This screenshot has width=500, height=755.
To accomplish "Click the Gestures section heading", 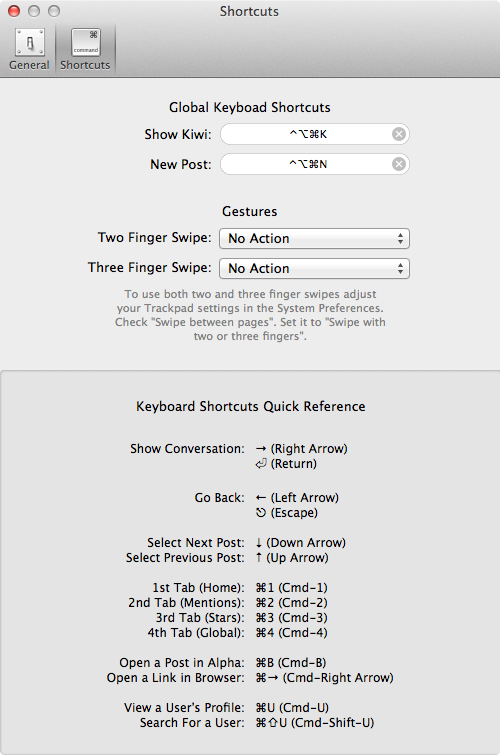I will pos(250,211).
